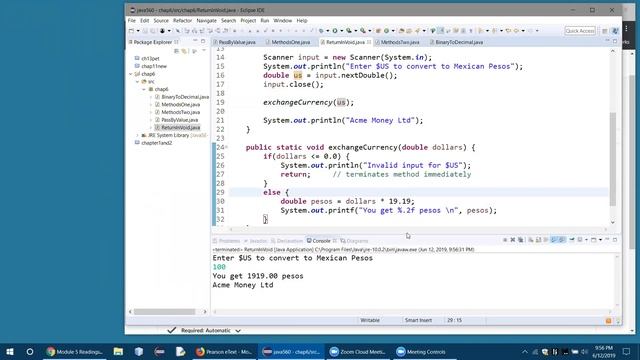Viewport: 640px width, 360px height.
Task: Click the green Run button in toolbar
Action: point(335,31)
